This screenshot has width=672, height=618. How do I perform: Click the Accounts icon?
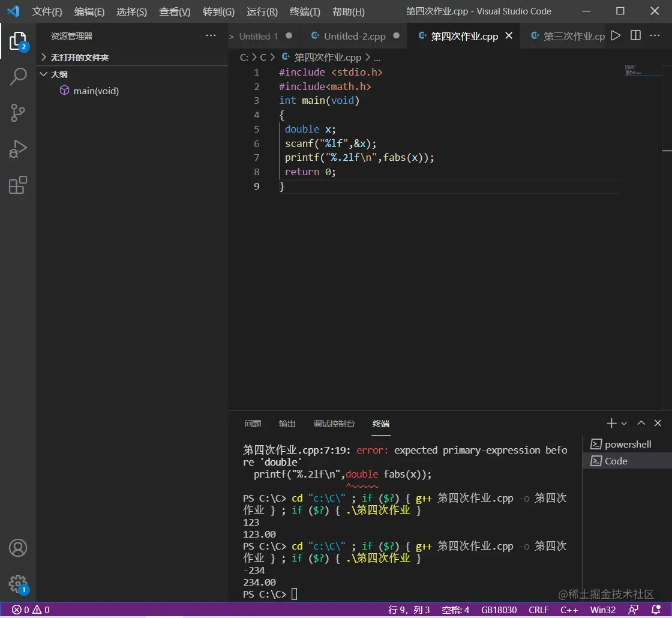point(18,548)
